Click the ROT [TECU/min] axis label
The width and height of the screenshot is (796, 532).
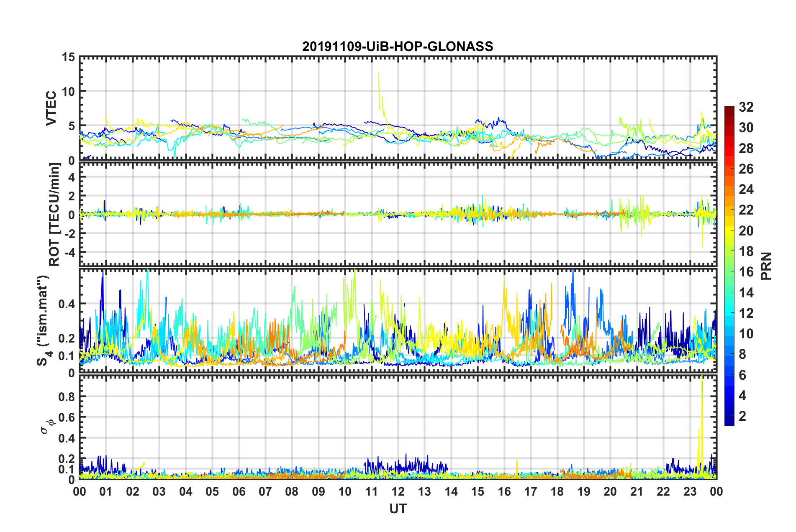[x=54, y=214]
